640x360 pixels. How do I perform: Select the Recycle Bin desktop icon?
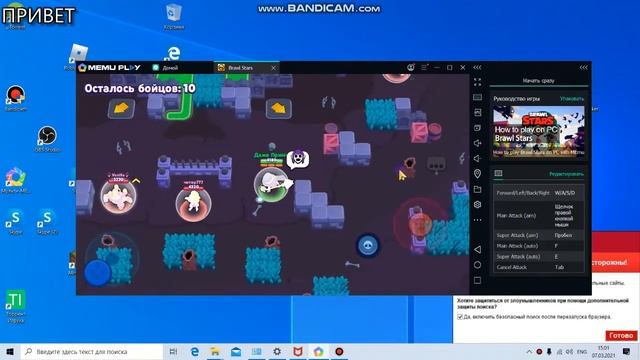pyautogui.click(x=174, y=16)
